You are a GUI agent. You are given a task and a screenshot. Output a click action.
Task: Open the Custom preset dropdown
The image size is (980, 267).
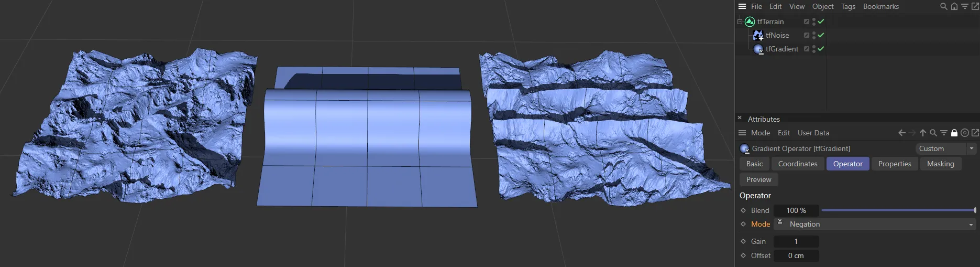pyautogui.click(x=945, y=148)
